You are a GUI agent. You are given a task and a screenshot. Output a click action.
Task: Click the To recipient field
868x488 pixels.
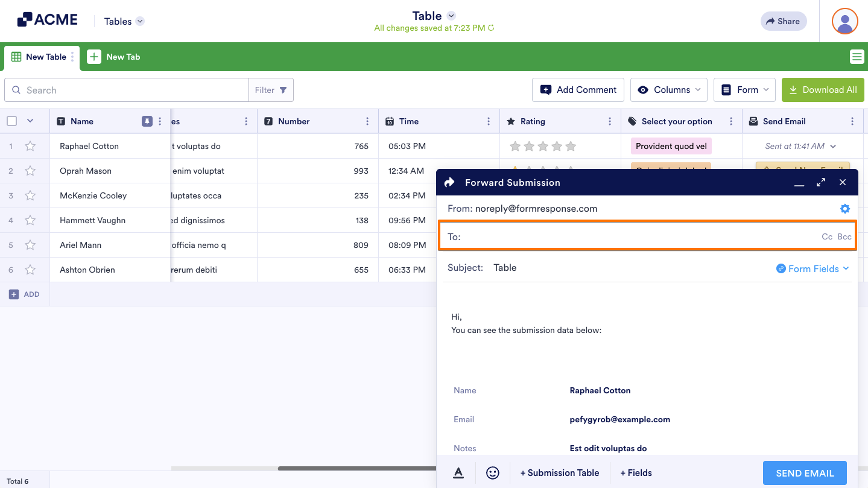click(647, 236)
